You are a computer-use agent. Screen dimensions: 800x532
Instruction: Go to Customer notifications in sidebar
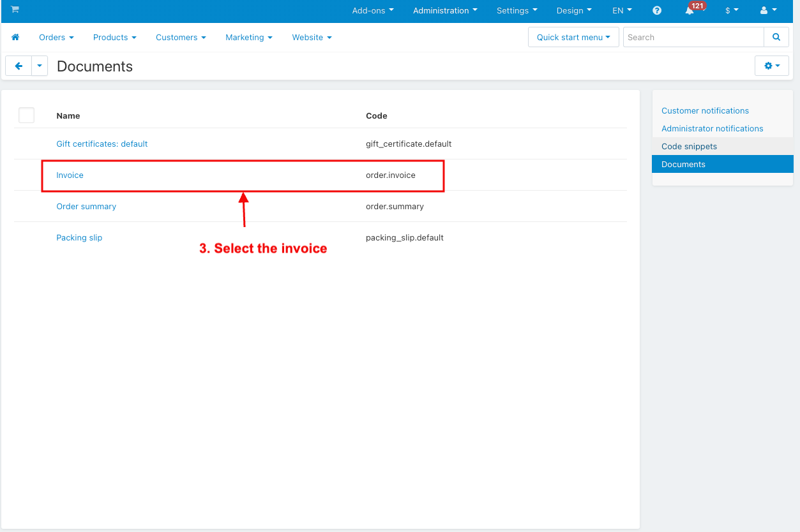pyautogui.click(x=705, y=111)
